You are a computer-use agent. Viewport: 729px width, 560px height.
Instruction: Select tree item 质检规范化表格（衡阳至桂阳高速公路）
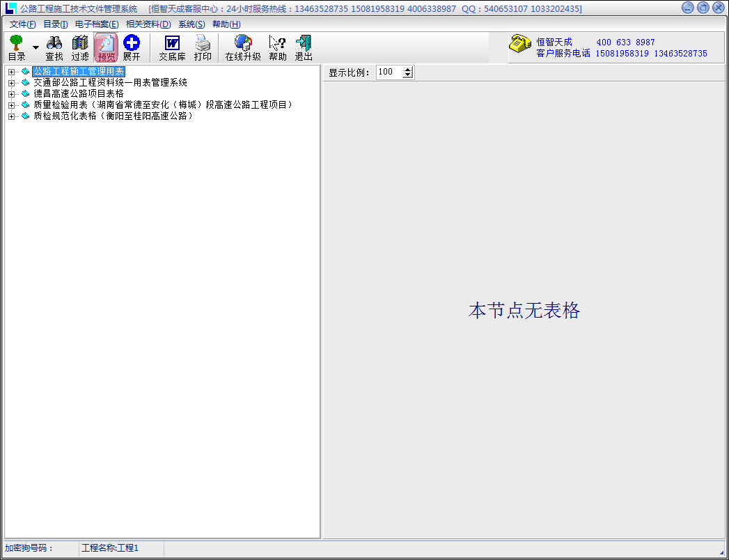(113, 116)
